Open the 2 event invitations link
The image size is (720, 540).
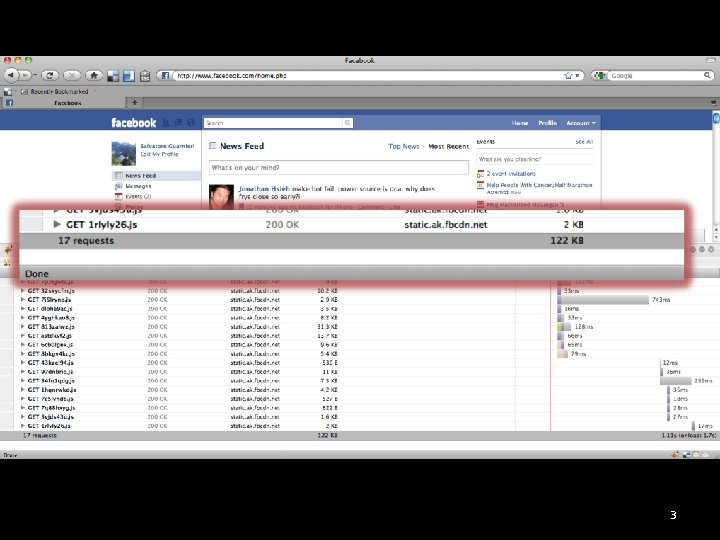point(511,174)
